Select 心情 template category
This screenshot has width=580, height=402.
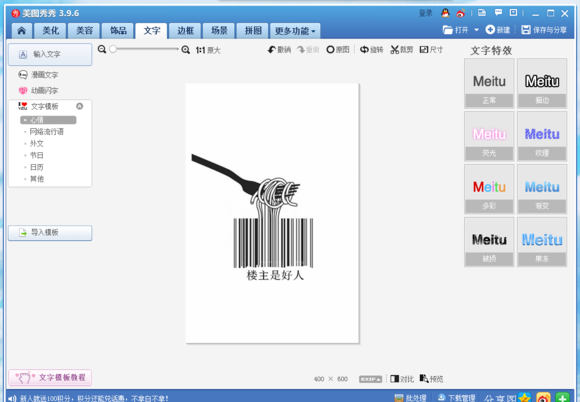pos(48,120)
